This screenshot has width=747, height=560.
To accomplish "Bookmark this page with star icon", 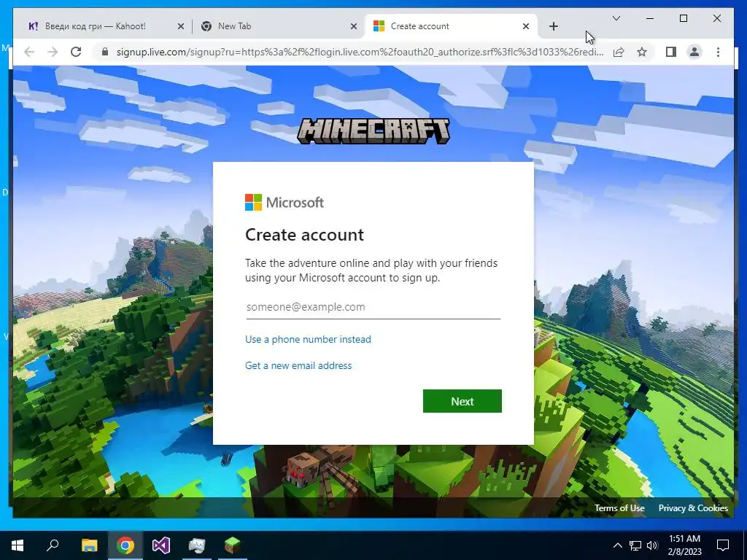I will coord(642,52).
